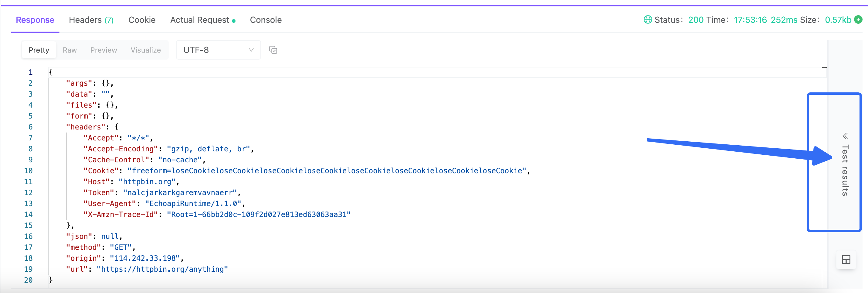The height and width of the screenshot is (293, 868).
Task: Open the Actual Request tab
Action: pos(202,20)
